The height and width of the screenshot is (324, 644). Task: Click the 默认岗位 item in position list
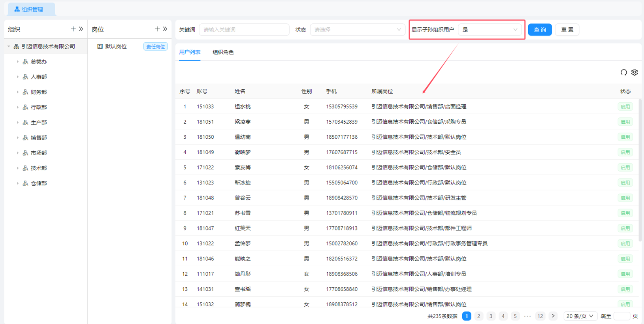(x=116, y=47)
